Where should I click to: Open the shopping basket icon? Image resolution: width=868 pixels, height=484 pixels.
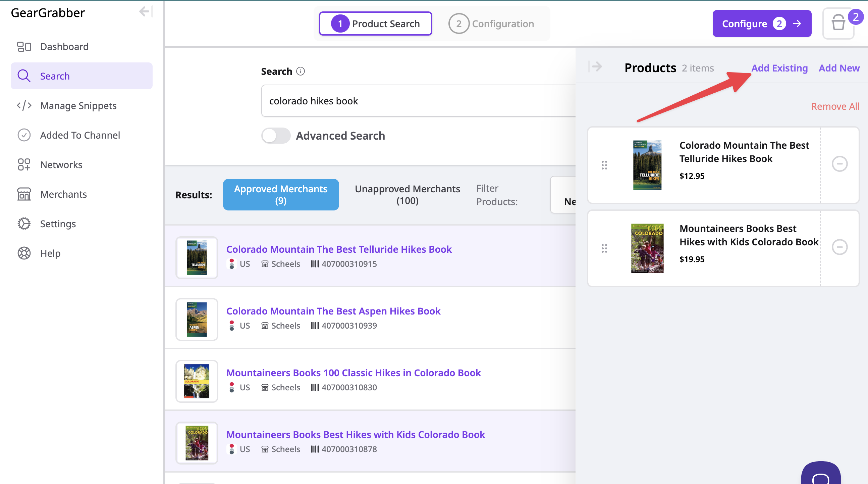[838, 23]
